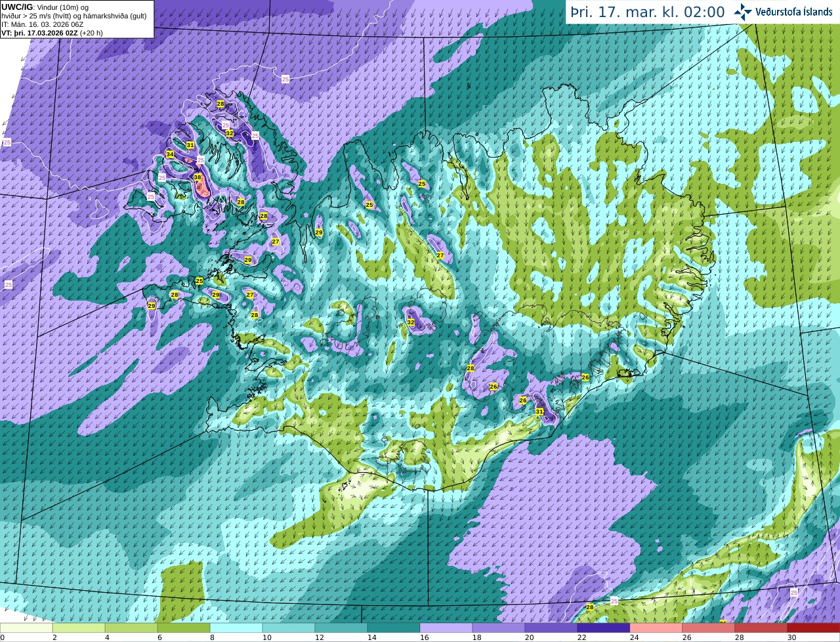
Task: Click the scale number 24
Action: click(x=634, y=637)
